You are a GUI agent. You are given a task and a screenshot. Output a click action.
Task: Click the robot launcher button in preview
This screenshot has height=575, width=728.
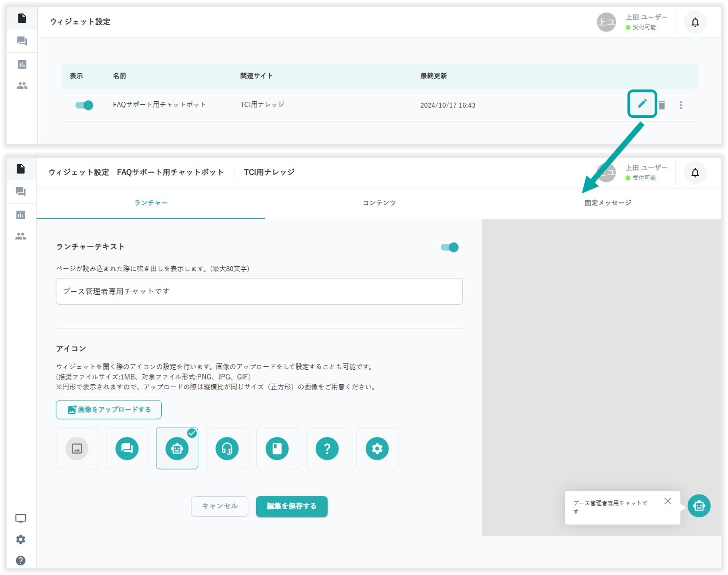click(x=699, y=506)
